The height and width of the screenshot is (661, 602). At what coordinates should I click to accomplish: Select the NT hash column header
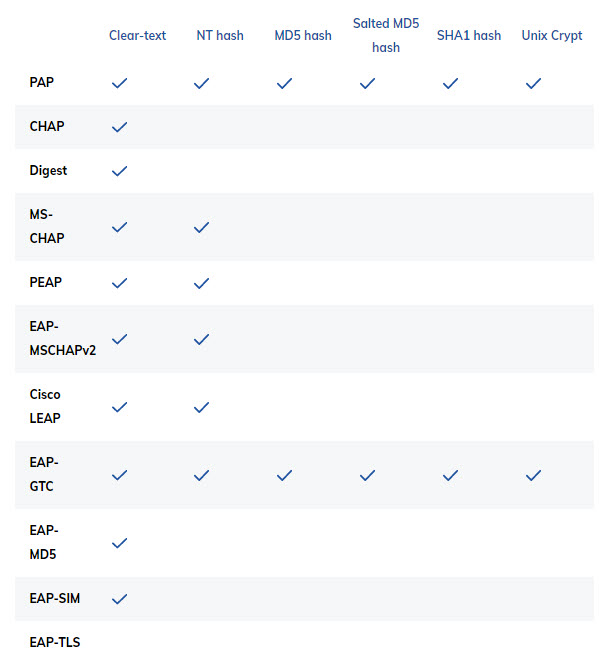(x=220, y=35)
